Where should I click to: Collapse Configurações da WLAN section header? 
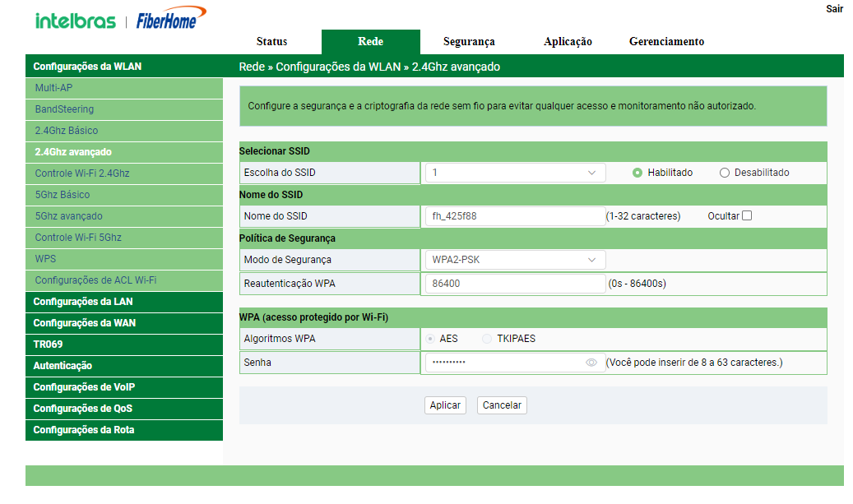124,67
